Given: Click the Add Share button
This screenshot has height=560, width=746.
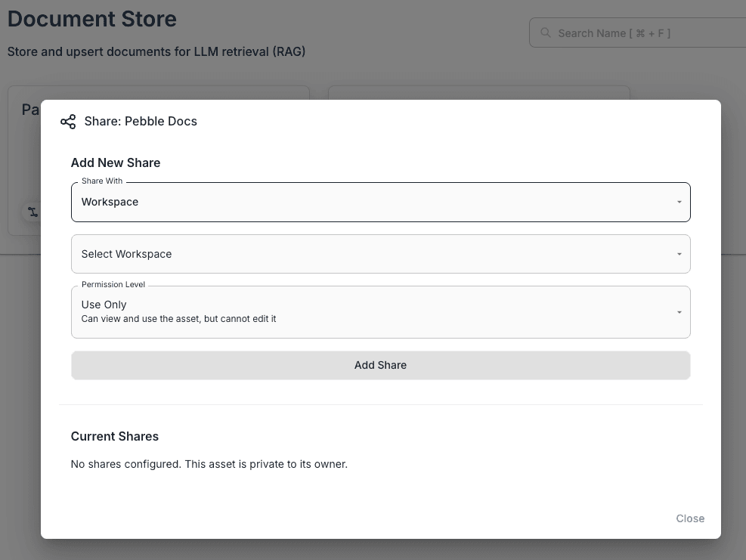Looking at the screenshot, I should pos(380,365).
